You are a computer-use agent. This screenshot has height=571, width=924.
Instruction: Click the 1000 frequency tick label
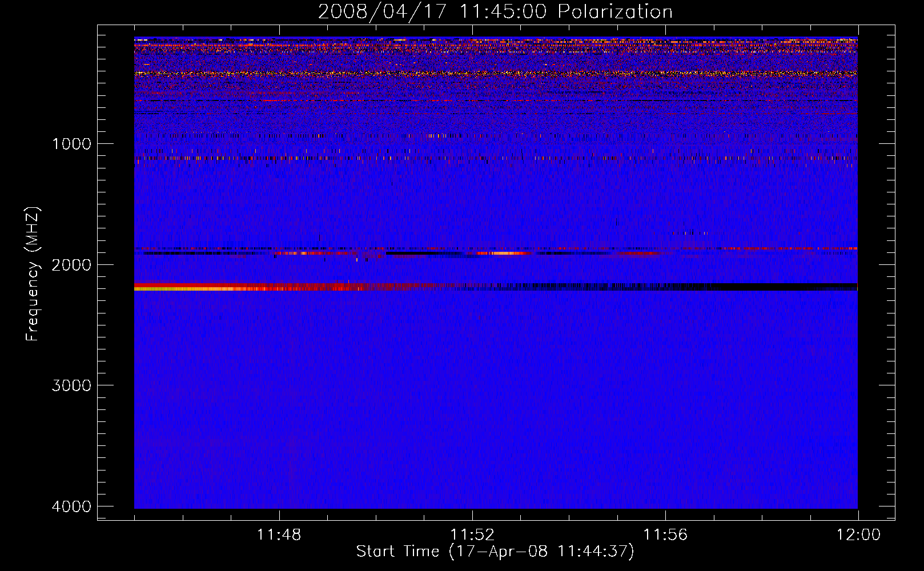tap(71, 144)
